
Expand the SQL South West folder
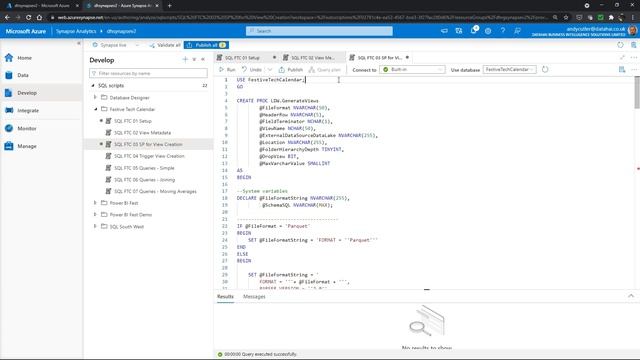95,226
